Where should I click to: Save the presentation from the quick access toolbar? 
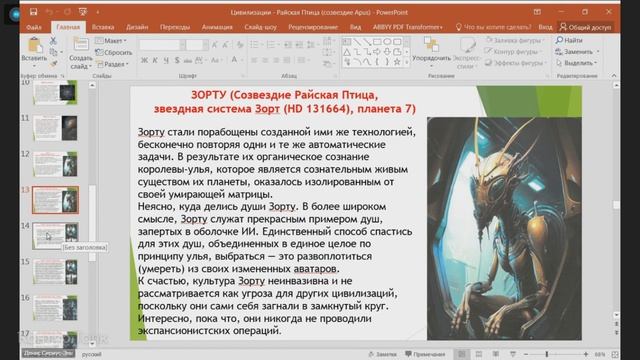coord(33,12)
